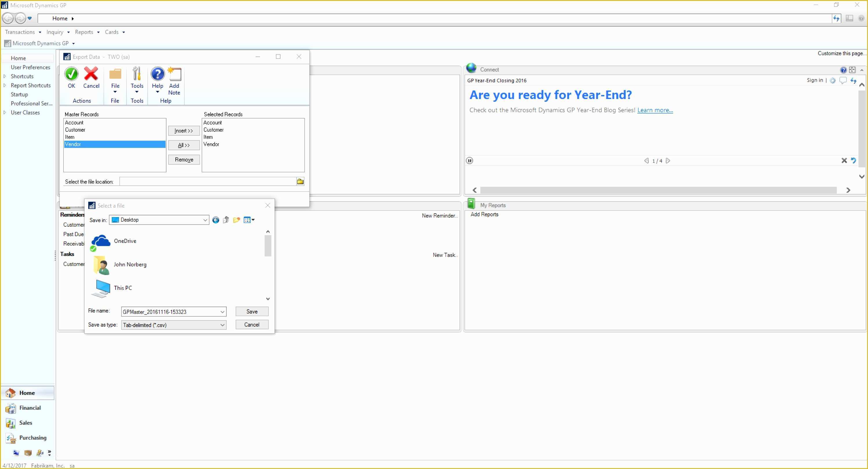
Task: Open the Help question mark menu in Export Data
Action: point(158,74)
